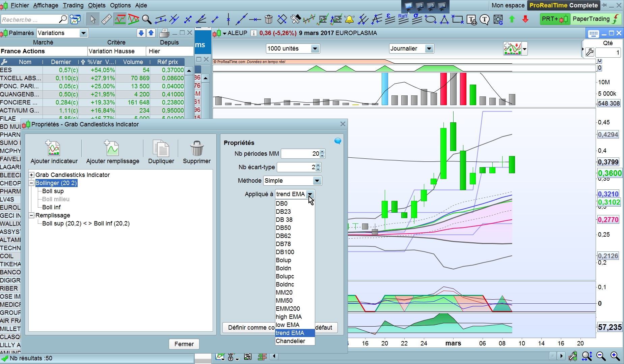
Task: Click the chart zoom-out magnifier
Action: pos(601,356)
